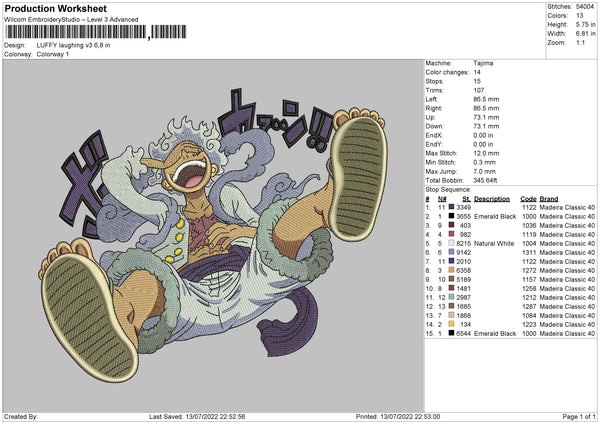600x424 pixels.
Task: Select the Colorway 1 value
Action: pyautogui.click(x=53, y=54)
